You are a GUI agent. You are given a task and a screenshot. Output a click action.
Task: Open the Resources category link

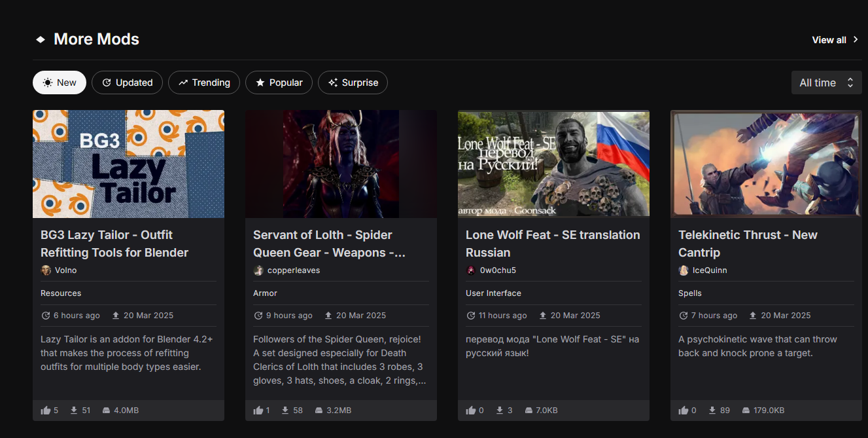pyautogui.click(x=61, y=293)
